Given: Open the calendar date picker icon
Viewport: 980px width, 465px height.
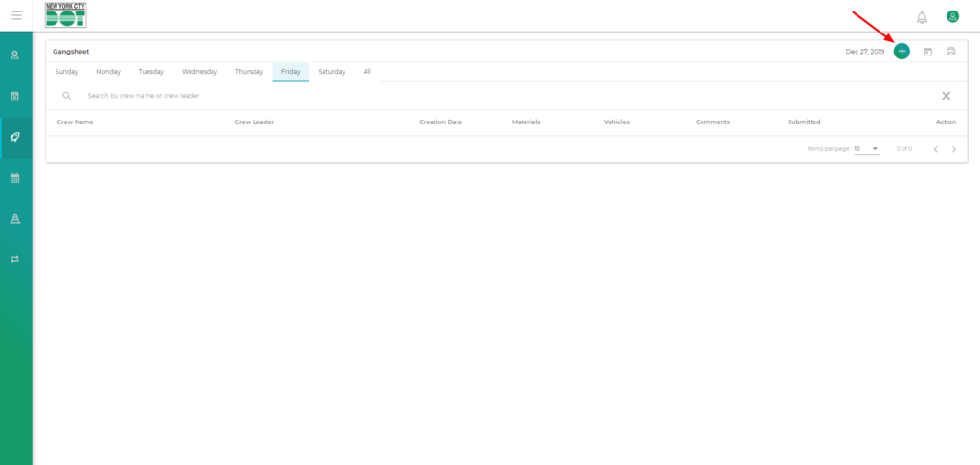Looking at the screenshot, I should (927, 52).
